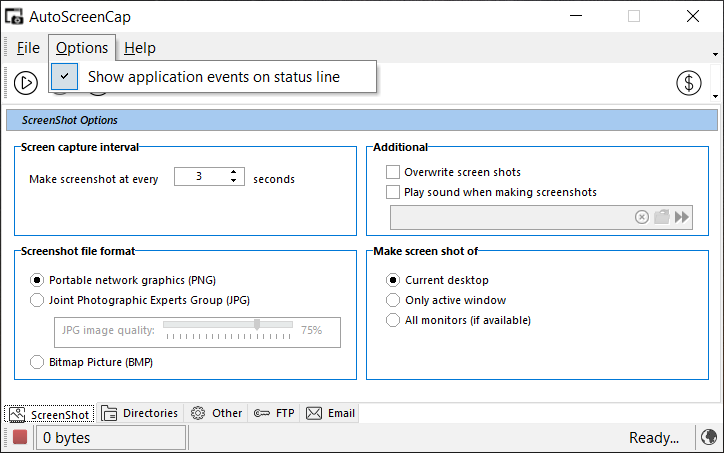Viewport: 724px width, 453px height.
Task: Click the 0 bytes status field
Action: [111, 438]
